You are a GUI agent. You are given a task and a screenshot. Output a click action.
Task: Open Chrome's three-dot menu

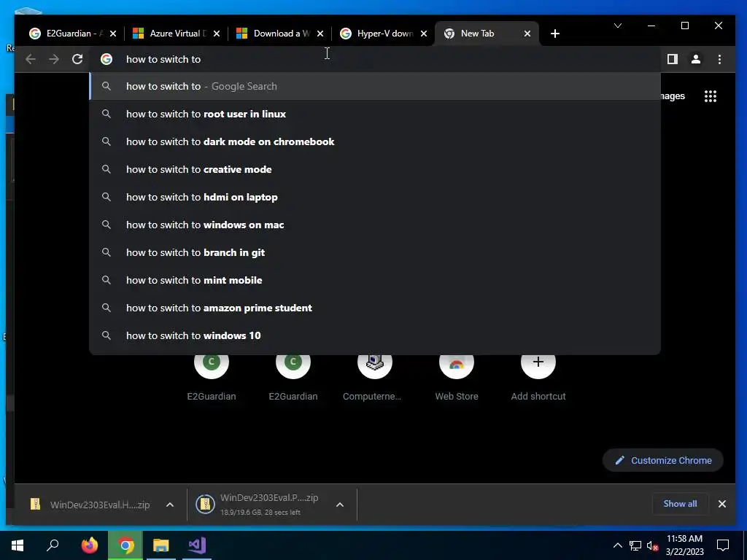(719, 59)
